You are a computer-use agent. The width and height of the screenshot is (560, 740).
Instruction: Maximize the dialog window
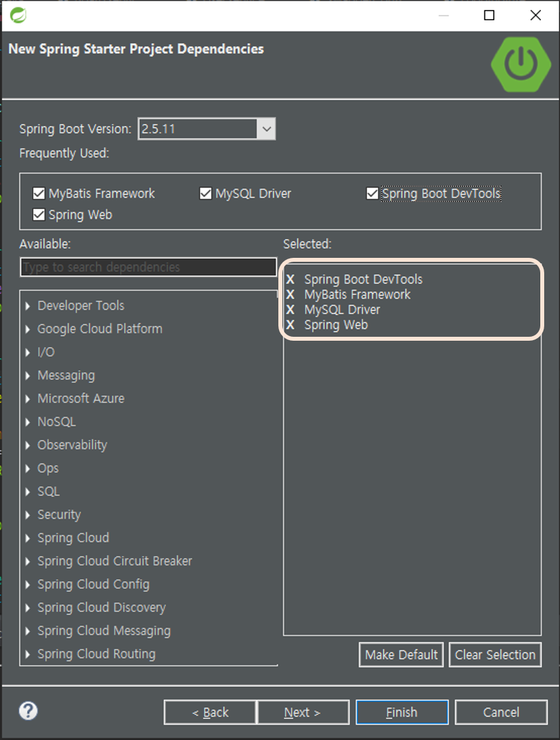tap(489, 15)
